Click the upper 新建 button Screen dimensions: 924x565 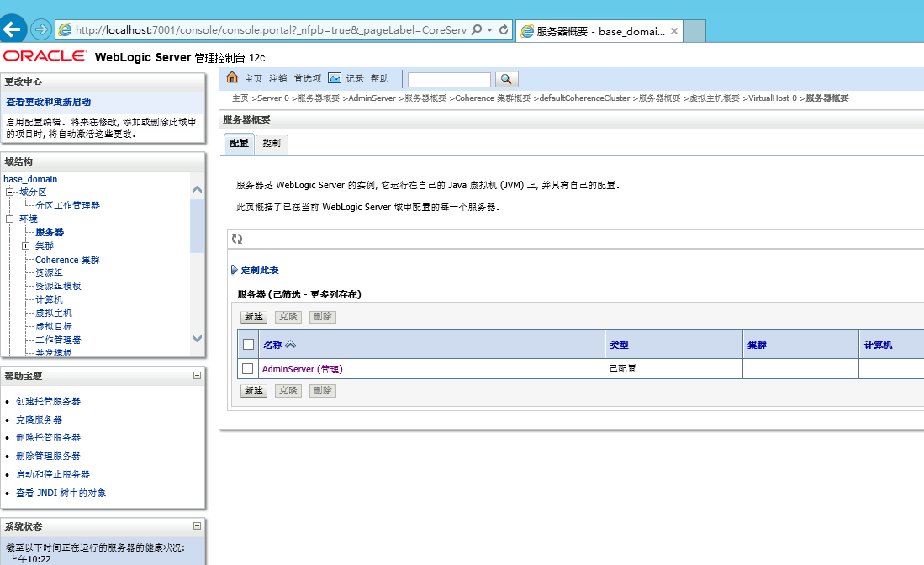click(254, 317)
